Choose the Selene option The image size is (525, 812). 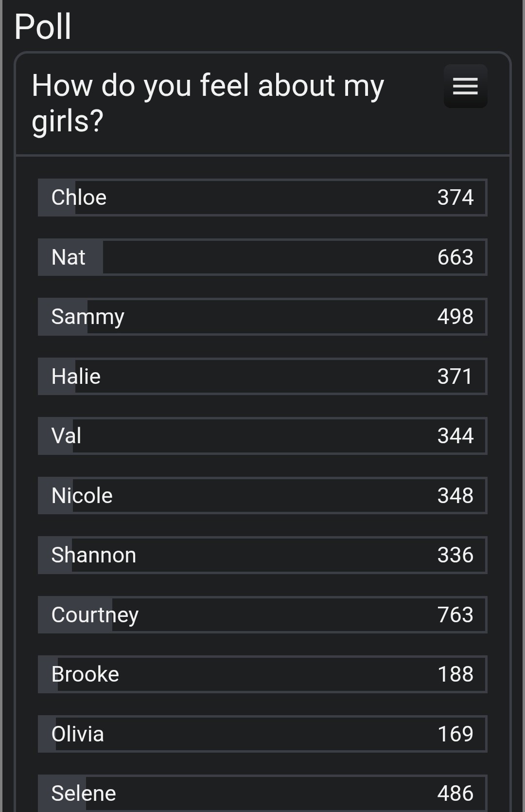(262, 794)
